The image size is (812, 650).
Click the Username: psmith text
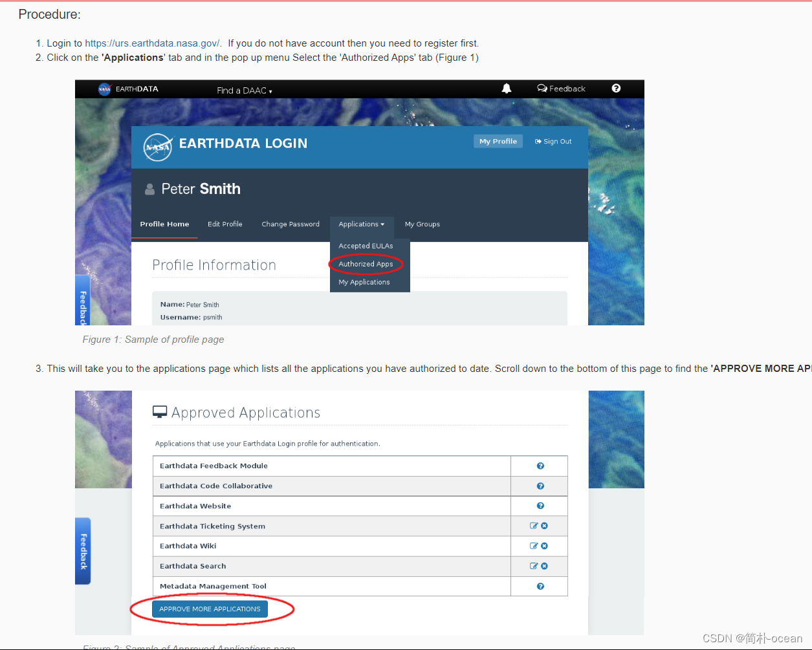coord(192,318)
